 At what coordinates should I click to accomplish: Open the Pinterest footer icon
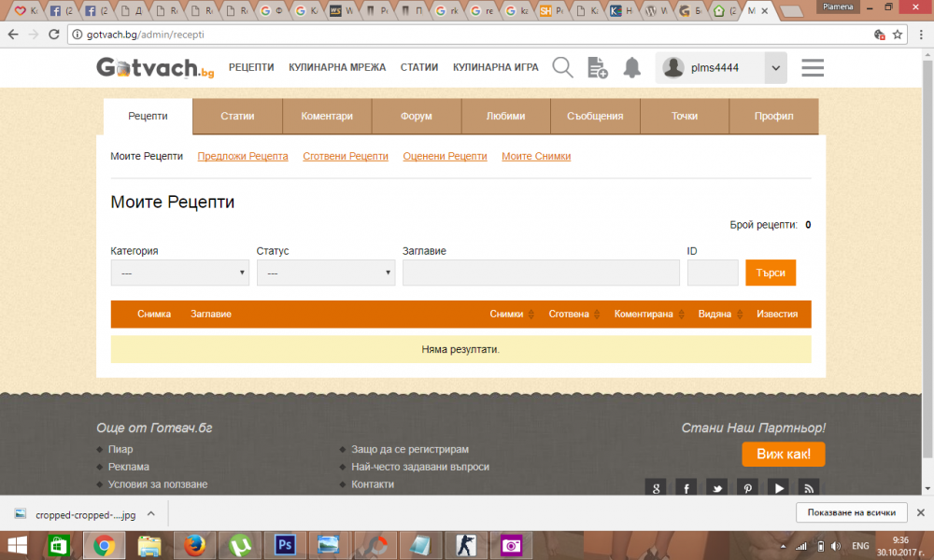(x=747, y=488)
